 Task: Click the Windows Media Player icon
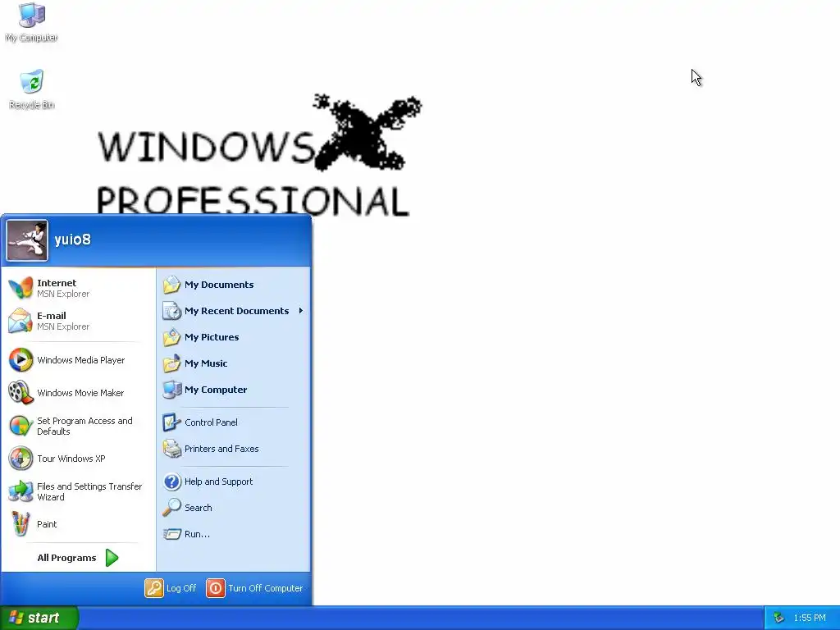click(x=21, y=360)
